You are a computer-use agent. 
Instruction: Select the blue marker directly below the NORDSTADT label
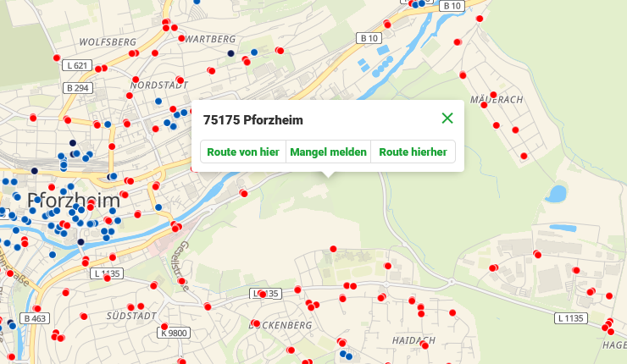[x=158, y=102]
